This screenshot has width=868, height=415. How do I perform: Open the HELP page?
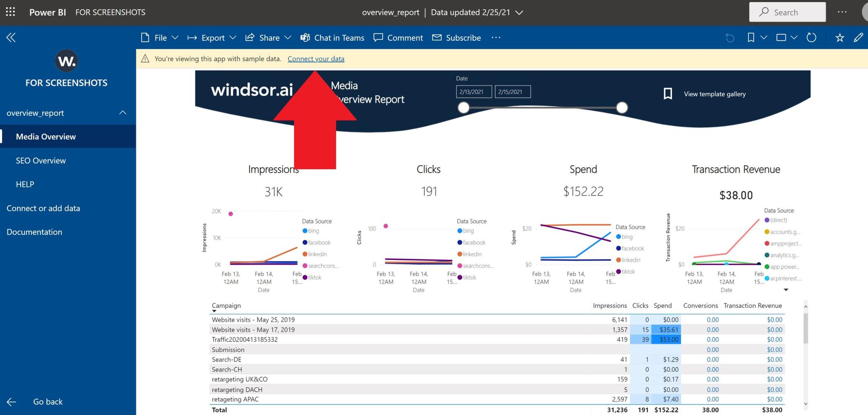point(25,184)
